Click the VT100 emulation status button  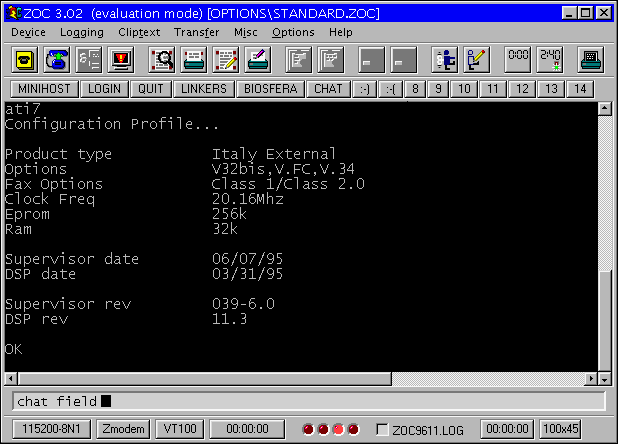[x=179, y=429]
